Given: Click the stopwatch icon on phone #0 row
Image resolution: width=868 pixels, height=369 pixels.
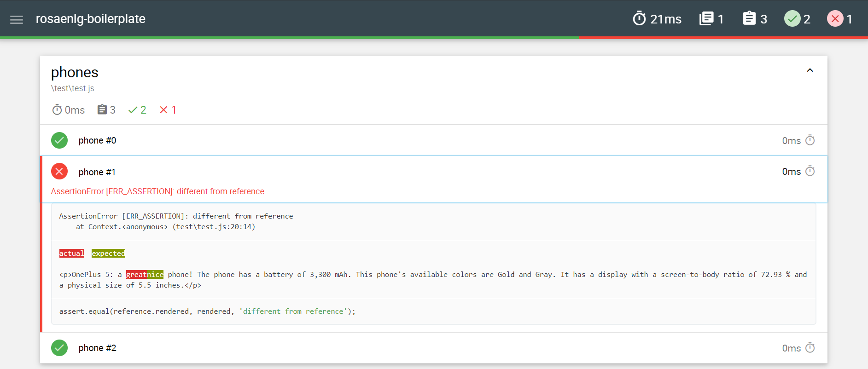Looking at the screenshot, I should pos(810,140).
